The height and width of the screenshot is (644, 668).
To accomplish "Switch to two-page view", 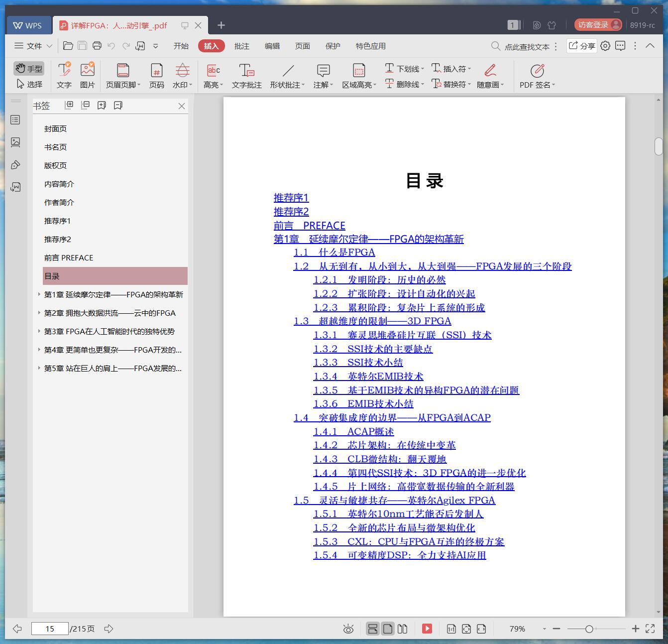I will [403, 629].
